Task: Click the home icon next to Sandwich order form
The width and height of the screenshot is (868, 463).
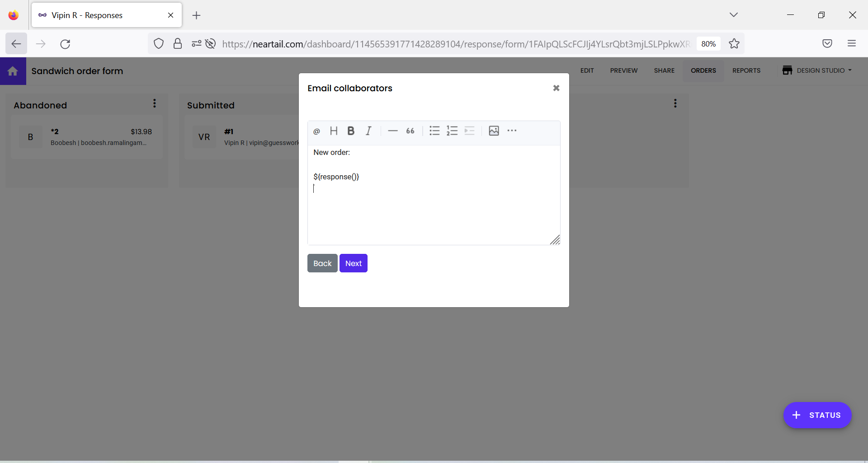Action: tap(13, 71)
